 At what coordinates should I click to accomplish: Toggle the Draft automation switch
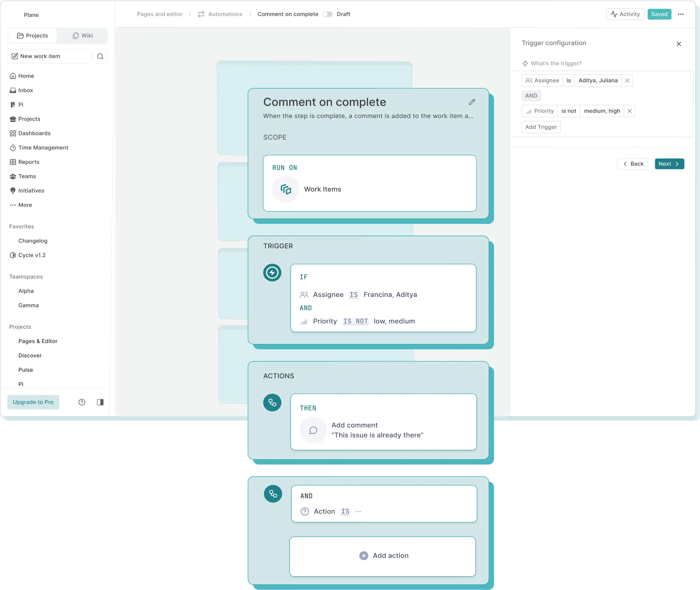click(x=327, y=14)
